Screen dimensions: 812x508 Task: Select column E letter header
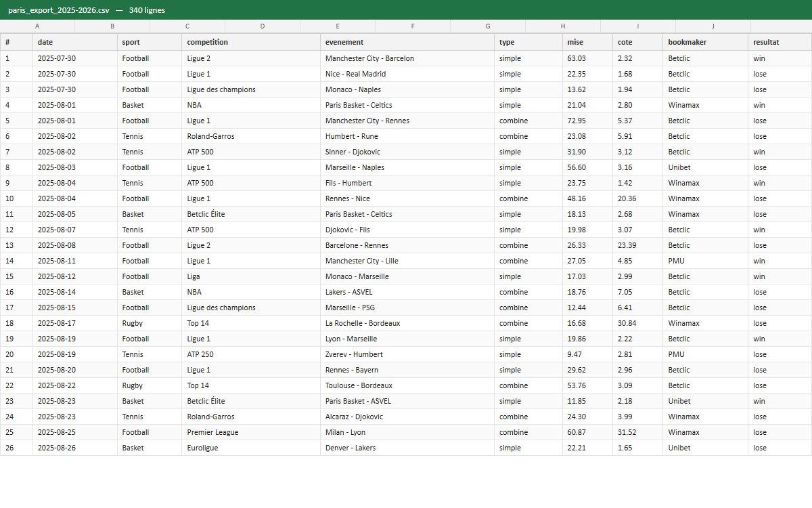[338, 26]
